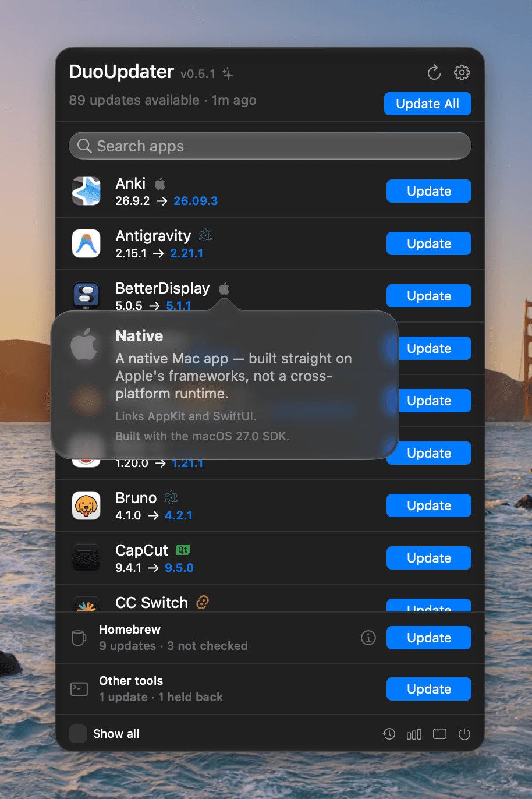Click the Homebrew mug icon
Viewport: 532px width, 799px height.
click(79, 638)
